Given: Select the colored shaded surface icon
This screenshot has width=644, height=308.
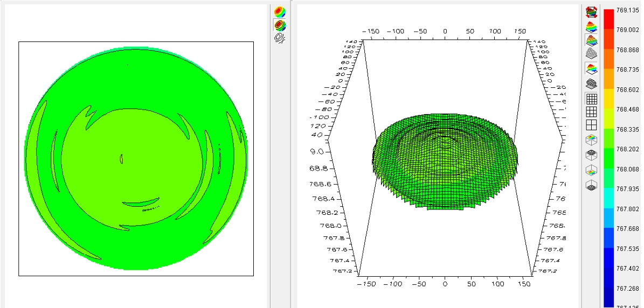Looking at the screenshot, I should pyautogui.click(x=591, y=26).
